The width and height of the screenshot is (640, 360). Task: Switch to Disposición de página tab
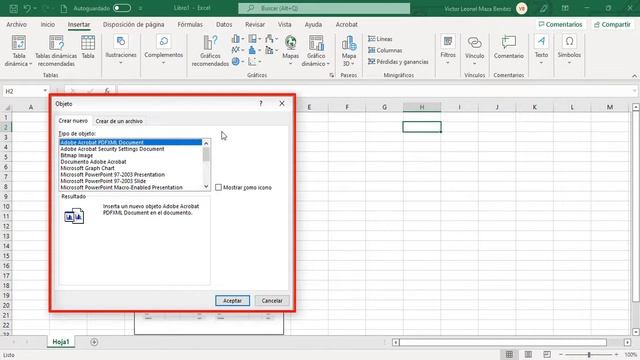[x=133, y=24]
